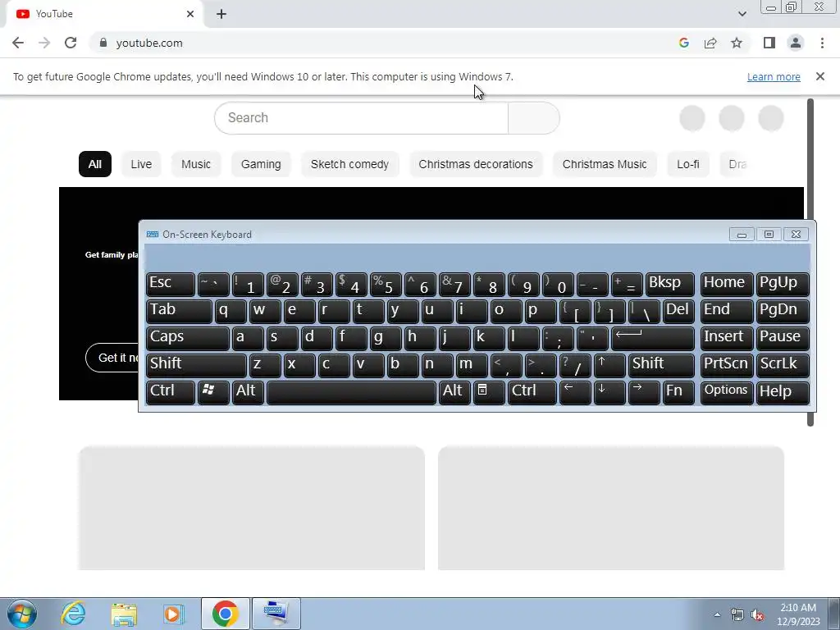Toggle Caps on the On-Screen Keyboard
The width and height of the screenshot is (840, 630).
pyautogui.click(x=188, y=338)
